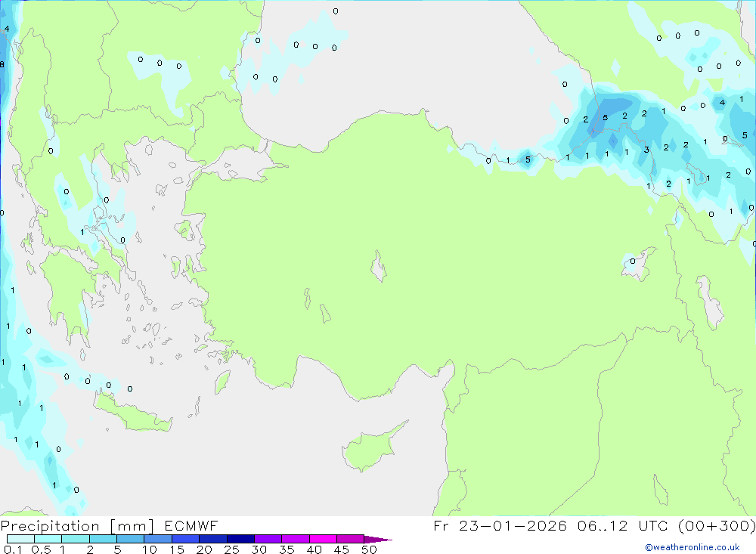Select the 30–35 mm purple legend box
756x554 pixels.
268,539
